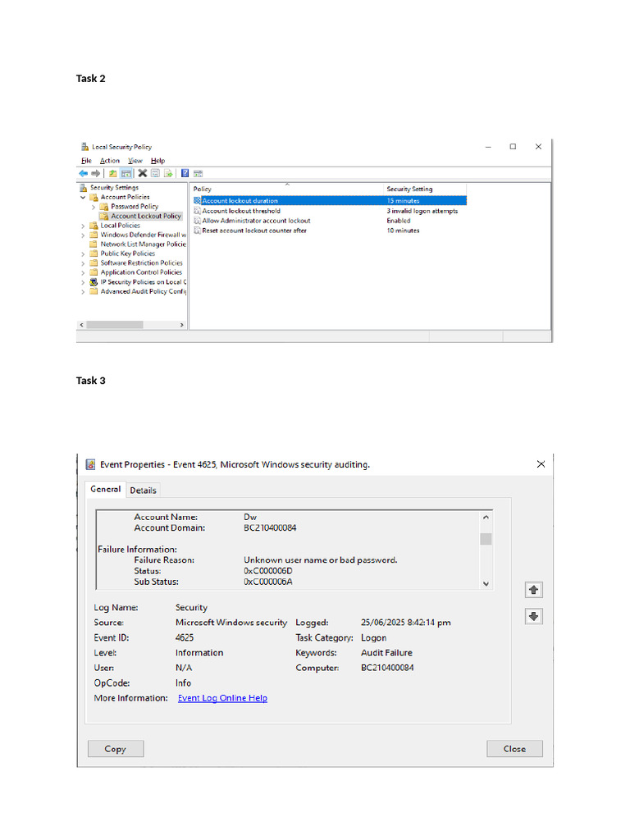Open the Action menu
Screen dimensions: 630x840
click(x=110, y=161)
